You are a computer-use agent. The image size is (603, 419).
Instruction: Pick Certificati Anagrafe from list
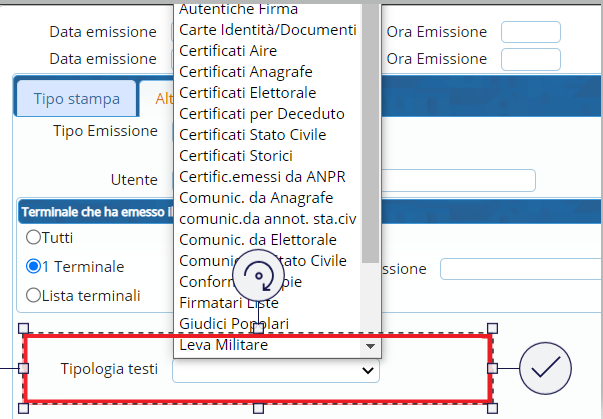coord(246,72)
